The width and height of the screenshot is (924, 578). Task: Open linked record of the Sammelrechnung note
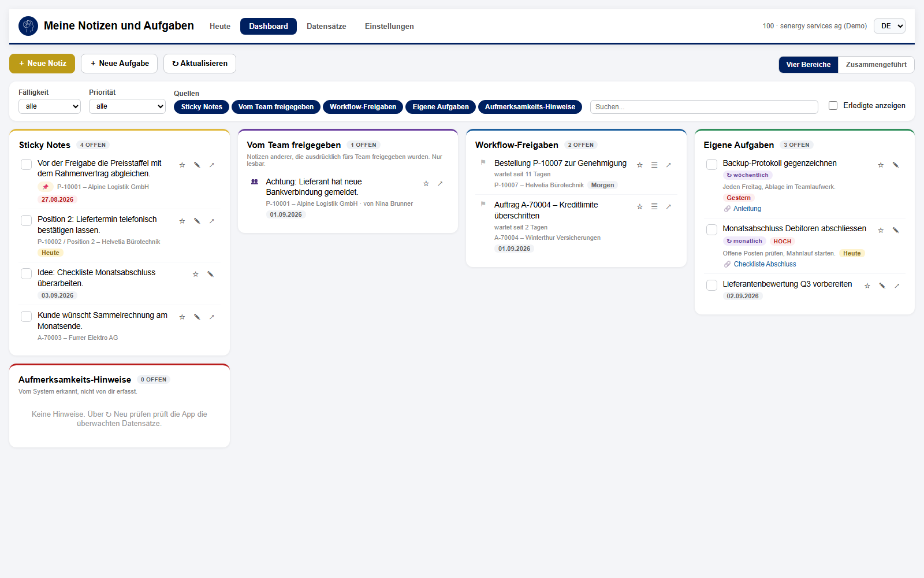(212, 317)
